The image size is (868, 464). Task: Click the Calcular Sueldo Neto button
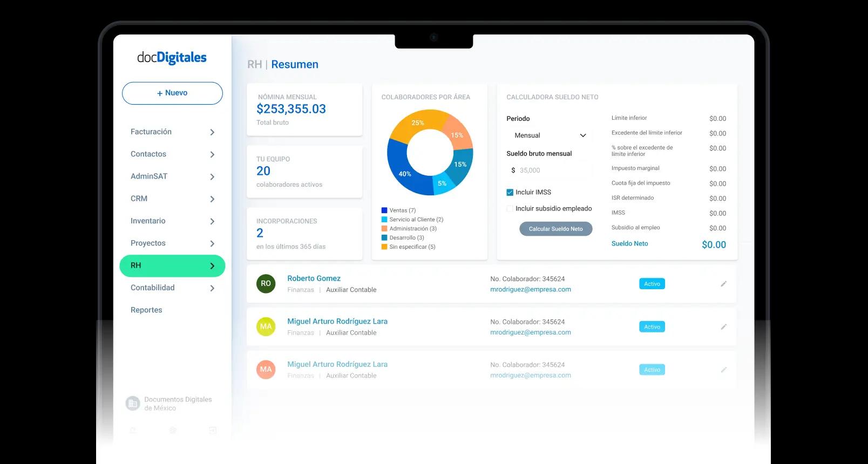tap(555, 229)
